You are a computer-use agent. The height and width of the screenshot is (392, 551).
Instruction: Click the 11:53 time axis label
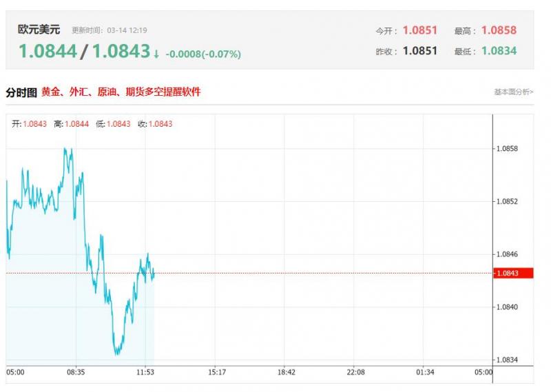(145, 372)
